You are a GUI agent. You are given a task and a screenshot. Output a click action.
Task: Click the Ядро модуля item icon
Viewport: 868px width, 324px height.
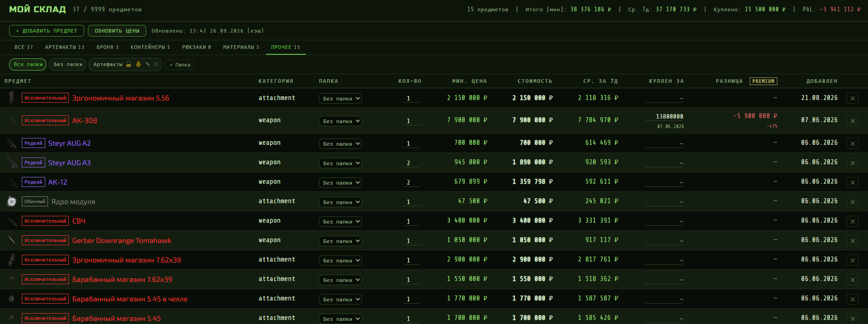(x=12, y=201)
